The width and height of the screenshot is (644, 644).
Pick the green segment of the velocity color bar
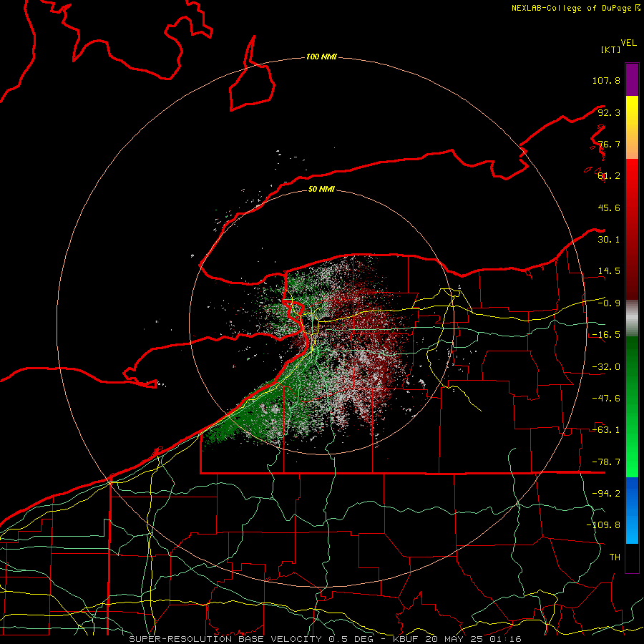[632, 406]
